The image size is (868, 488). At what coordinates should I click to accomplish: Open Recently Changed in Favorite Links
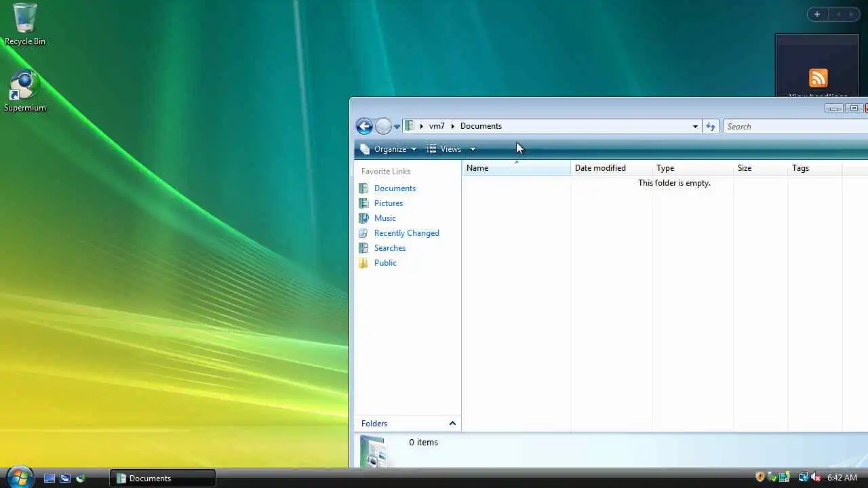(x=407, y=233)
